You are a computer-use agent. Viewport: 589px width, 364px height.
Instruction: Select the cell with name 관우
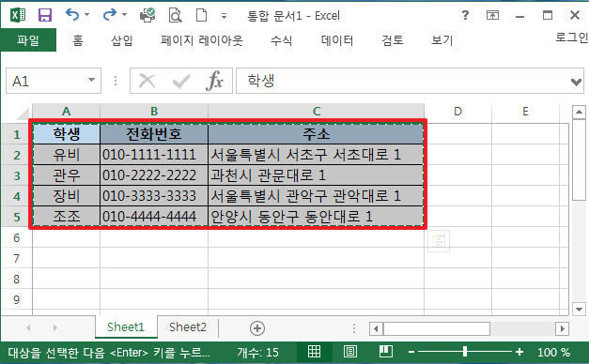67,175
